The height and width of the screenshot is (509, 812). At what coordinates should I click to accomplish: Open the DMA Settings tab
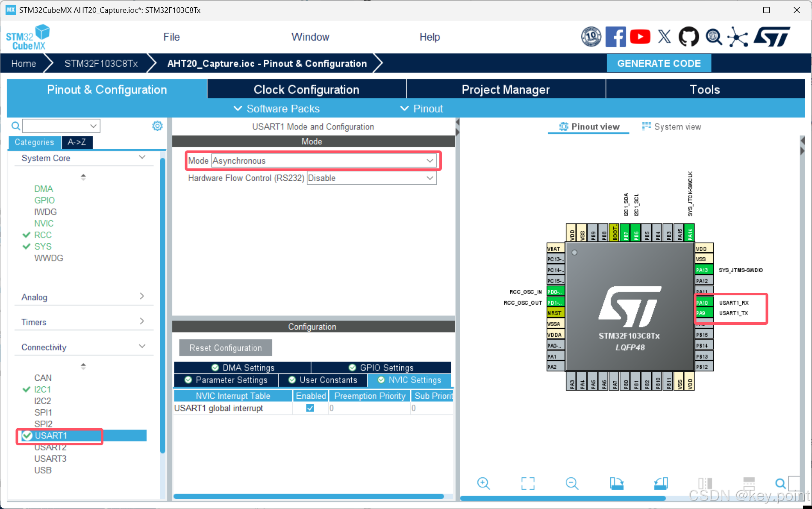(x=243, y=368)
